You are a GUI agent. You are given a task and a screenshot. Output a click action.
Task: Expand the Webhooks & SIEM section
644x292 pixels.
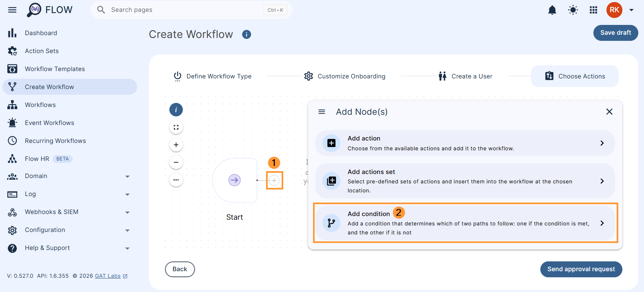(127, 212)
